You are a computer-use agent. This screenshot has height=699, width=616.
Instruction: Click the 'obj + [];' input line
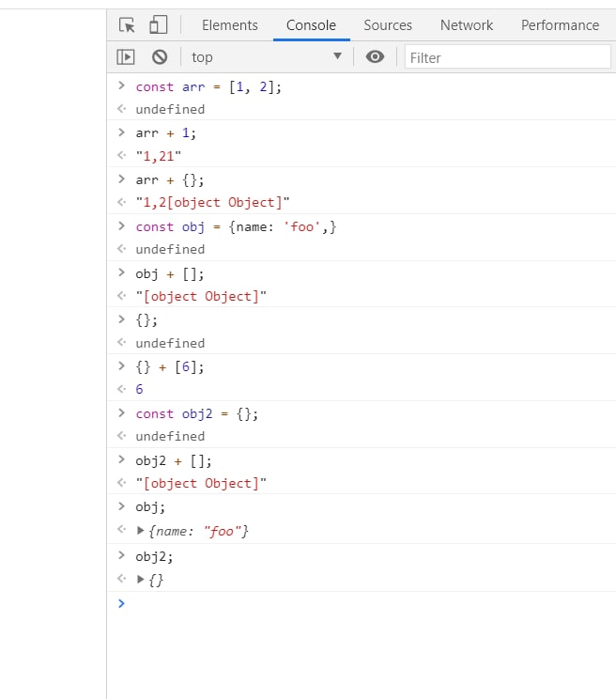(x=170, y=273)
